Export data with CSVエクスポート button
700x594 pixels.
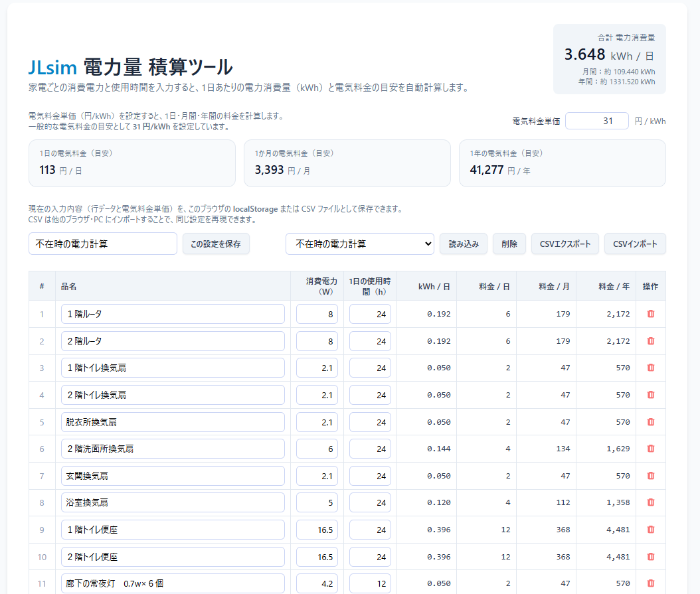coord(565,244)
